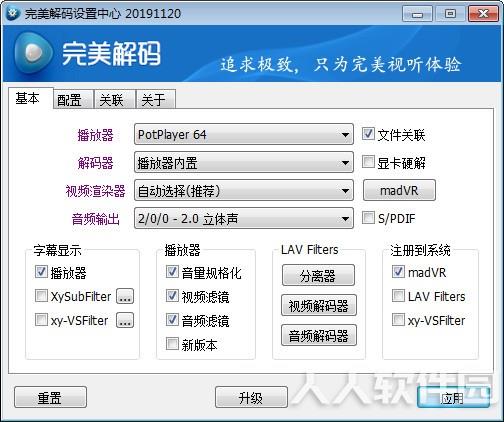The image size is (504, 422).
Task: Enable the 显卡硬解 checkbox
Action: tap(368, 162)
